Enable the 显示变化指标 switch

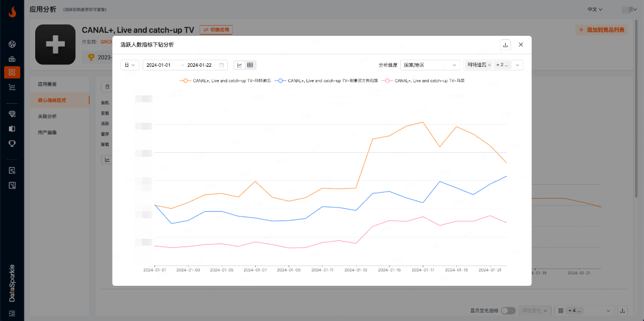508,311
